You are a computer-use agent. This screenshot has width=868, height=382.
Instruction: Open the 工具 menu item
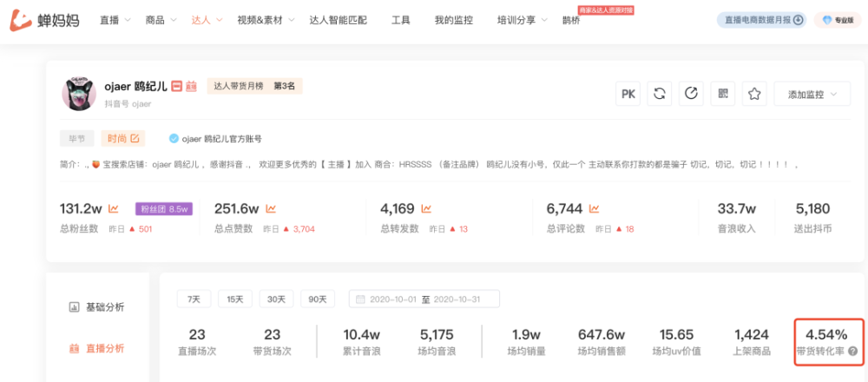click(401, 21)
